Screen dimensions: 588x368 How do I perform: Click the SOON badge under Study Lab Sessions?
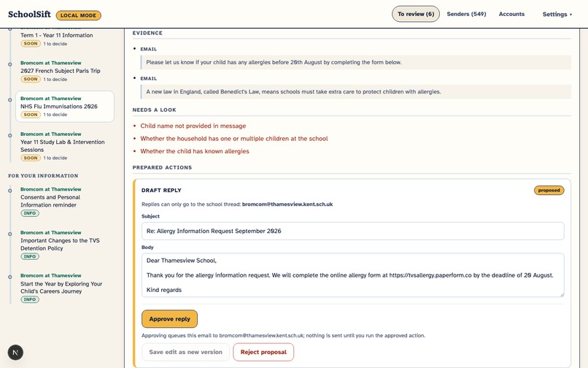(x=31, y=158)
